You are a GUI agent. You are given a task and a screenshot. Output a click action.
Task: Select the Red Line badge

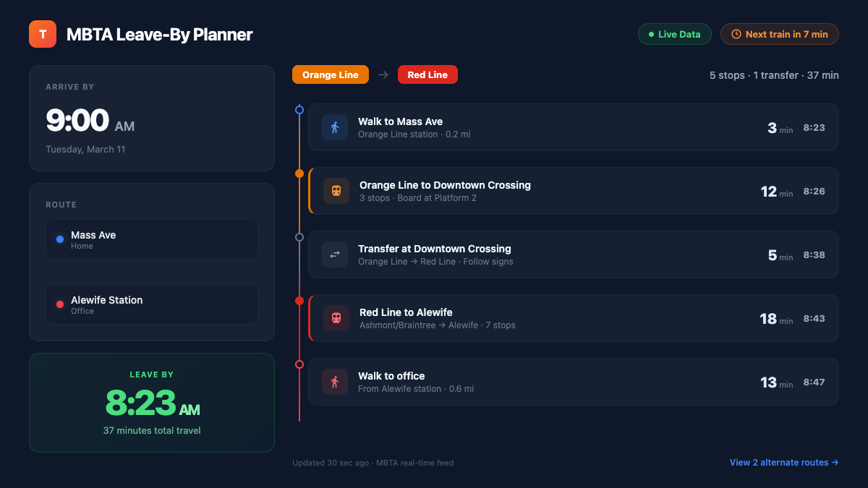click(427, 74)
